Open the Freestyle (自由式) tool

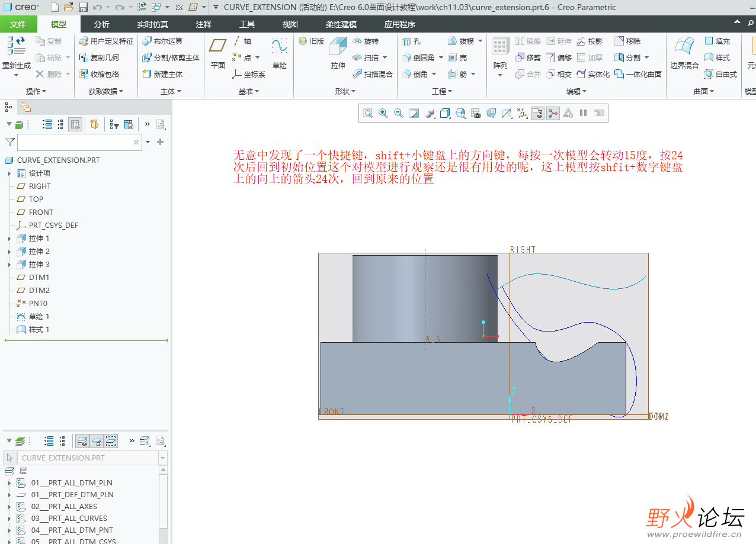click(x=720, y=75)
